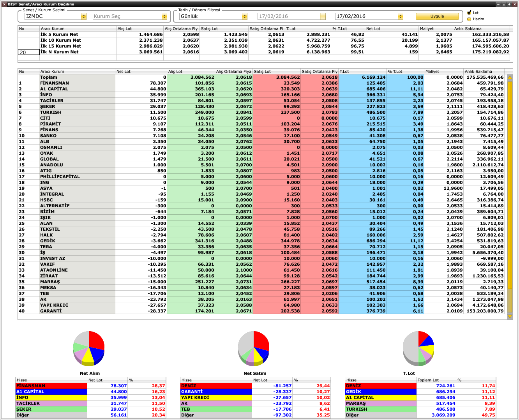The width and height of the screenshot is (519, 420).
Task: Click the blue GARANTİ legend in Net Satım
Action: pos(216,392)
